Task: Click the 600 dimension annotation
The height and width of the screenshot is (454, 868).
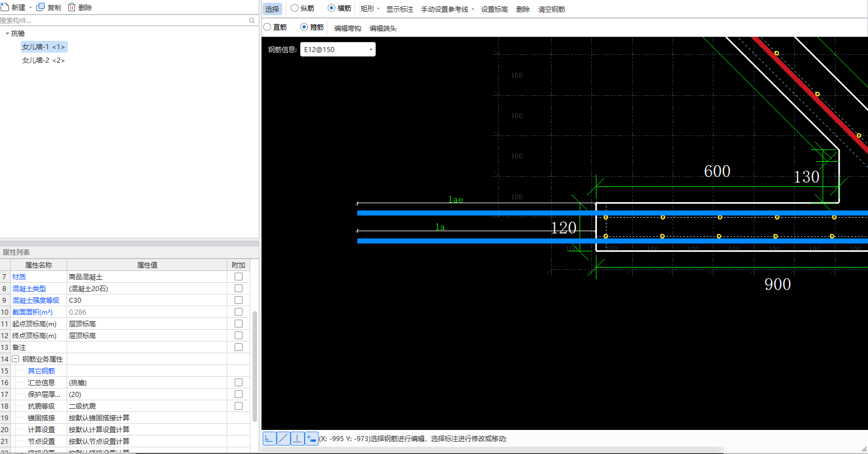Action: tap(717, 171)
